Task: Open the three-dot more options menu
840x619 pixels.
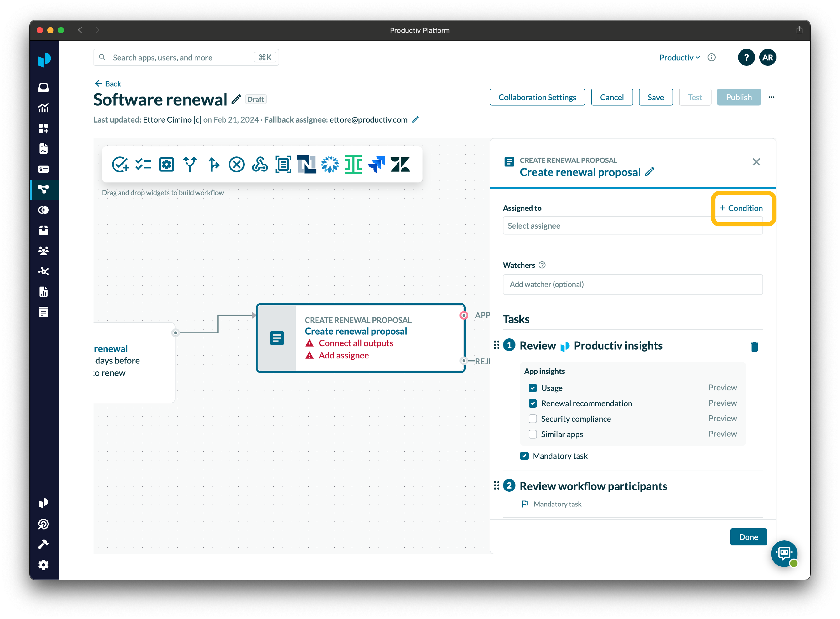Action: [771, 97]
